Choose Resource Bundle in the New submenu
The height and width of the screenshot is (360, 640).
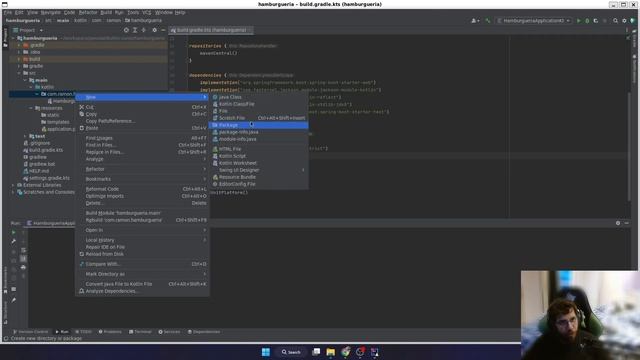258,177
